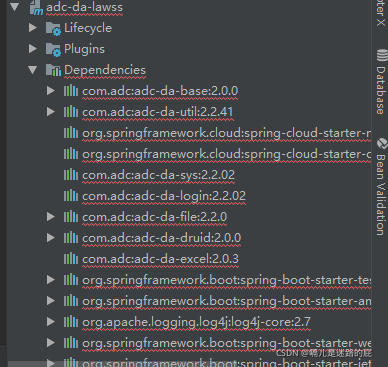Select com.adc:adc-da-util:2.2.41 text
This screenshot has width=388, height=367.
coord(158,112)
